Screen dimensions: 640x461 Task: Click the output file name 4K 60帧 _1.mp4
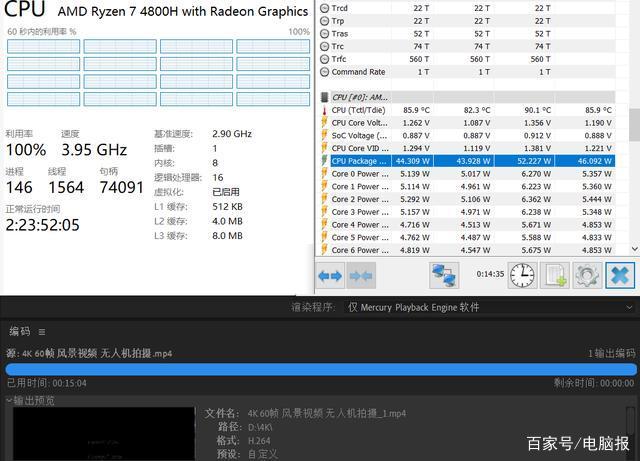(327, 414)
